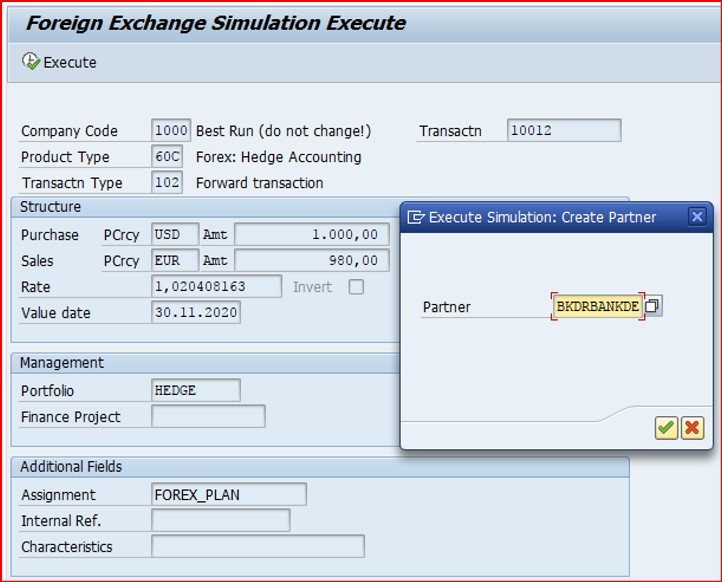Click the 'Forex: Hedge Accounting' description text

[x=279, y=157]
